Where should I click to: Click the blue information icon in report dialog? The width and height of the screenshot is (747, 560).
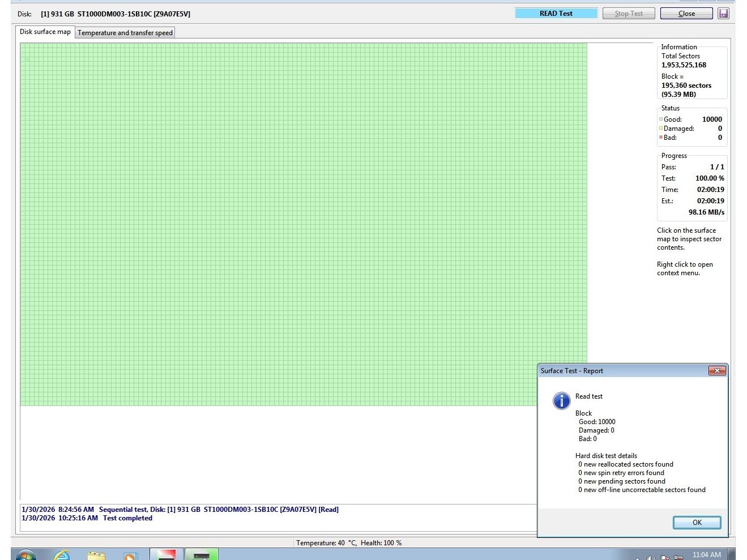coord(561,401)
